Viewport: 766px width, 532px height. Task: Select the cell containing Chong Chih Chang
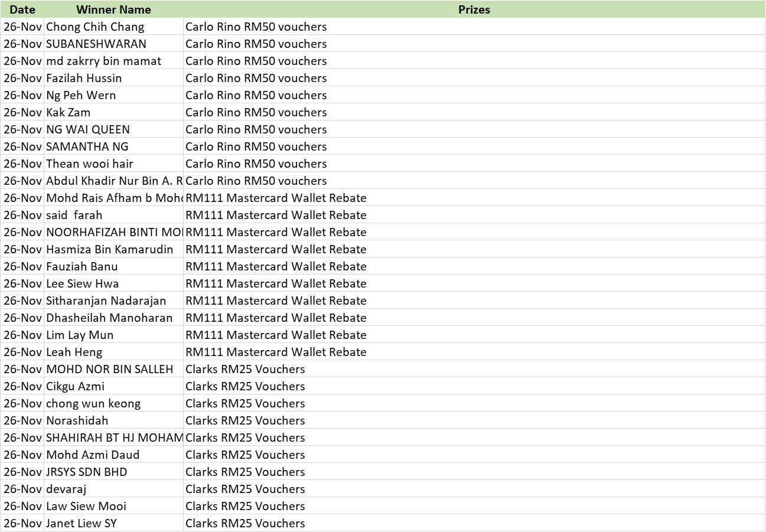pyautogui.click(x=95, y=27)
